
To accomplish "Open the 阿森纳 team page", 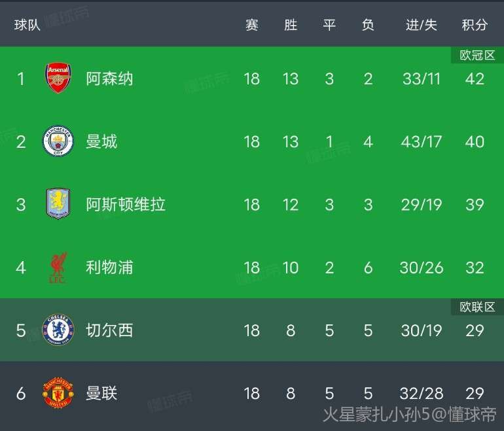I will 109,78.
